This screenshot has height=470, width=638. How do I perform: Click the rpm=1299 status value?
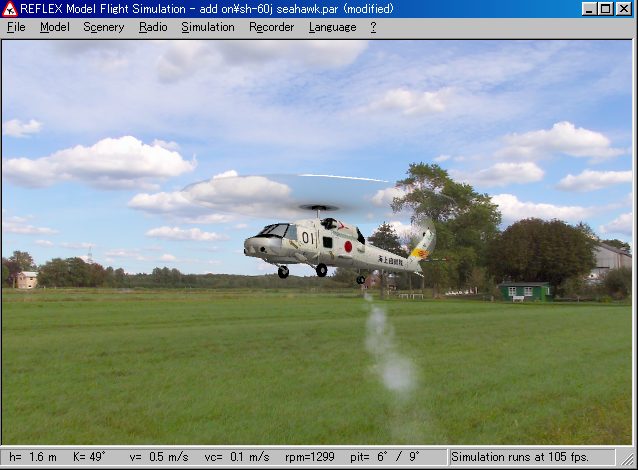(x=310, y=457)
